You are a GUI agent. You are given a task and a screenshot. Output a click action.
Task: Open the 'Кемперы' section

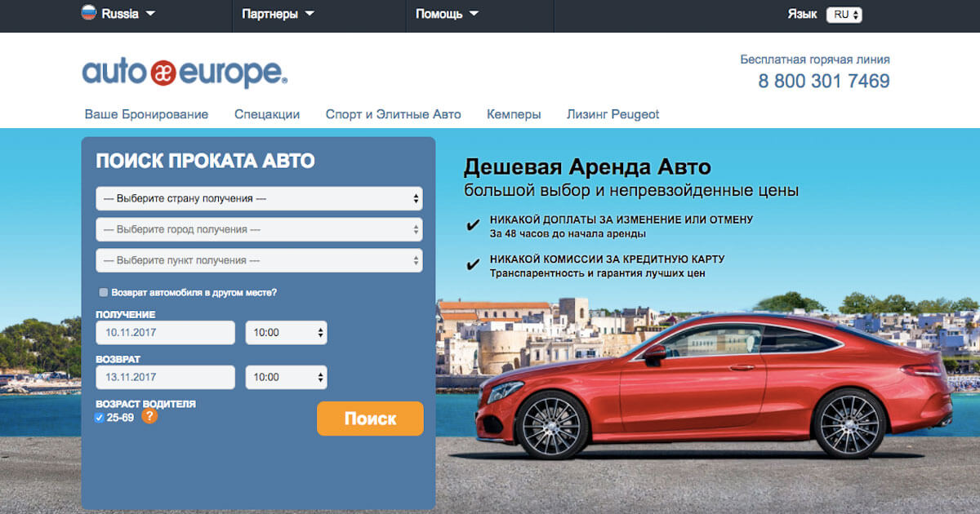514,114
